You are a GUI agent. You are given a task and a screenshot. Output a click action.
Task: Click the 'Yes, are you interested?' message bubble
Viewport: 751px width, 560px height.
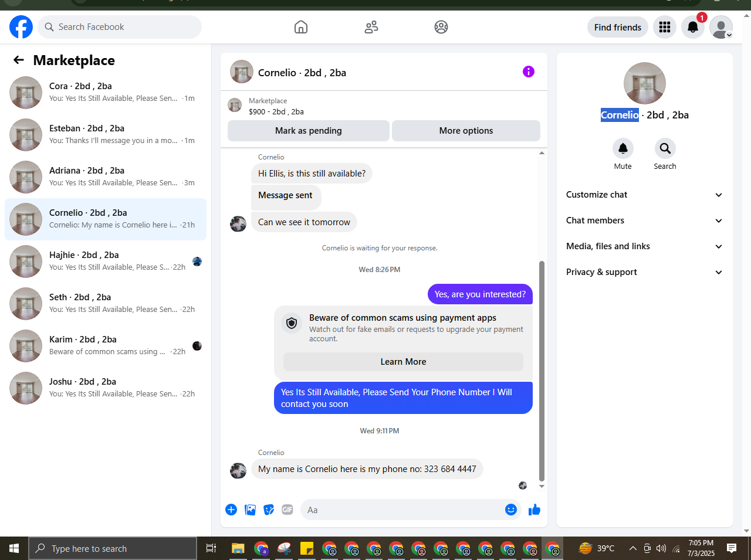tap(480, 294)
